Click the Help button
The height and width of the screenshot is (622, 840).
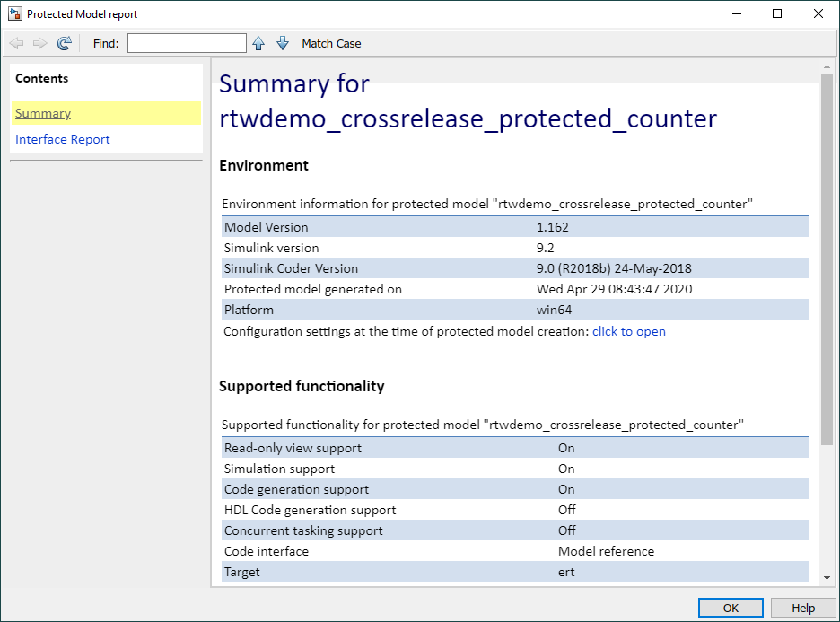coord(803,608)
